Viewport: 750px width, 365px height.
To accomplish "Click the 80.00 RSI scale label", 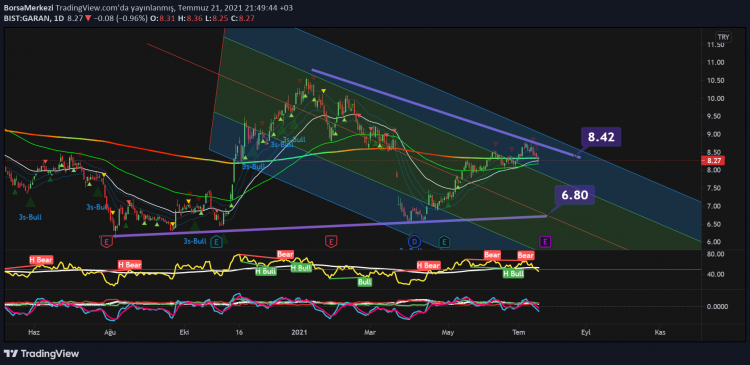I will coord(717,254).
